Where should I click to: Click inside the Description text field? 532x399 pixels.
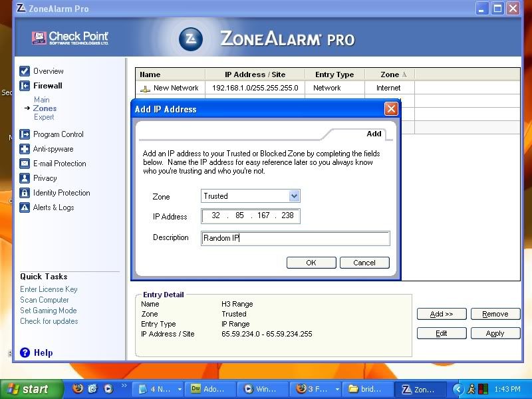295,238
